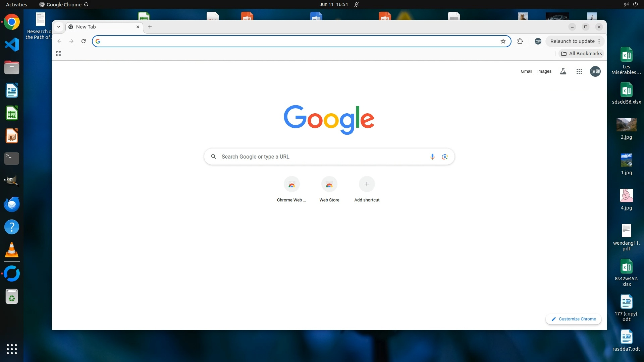
Task: Click the Add shortcut tile
Action: coord(367,184)
